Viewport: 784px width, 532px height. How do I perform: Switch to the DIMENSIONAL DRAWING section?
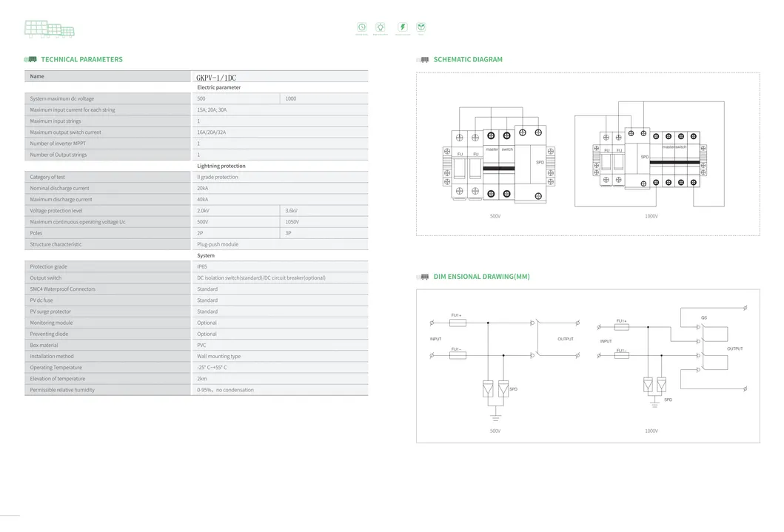click(x=480, y=276)
